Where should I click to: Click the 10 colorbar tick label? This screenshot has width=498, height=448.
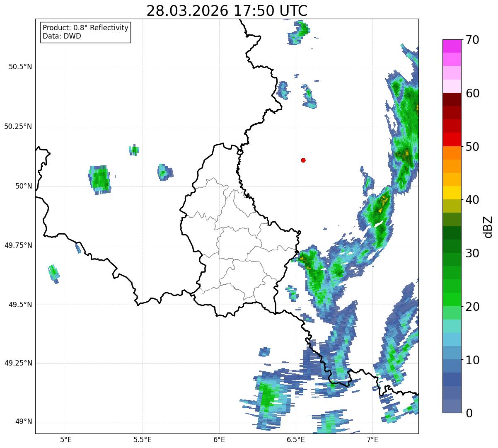(472, 360)
